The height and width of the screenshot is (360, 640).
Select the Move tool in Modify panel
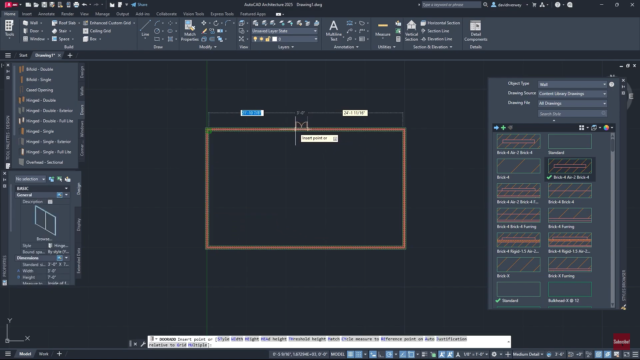[204, 23]
